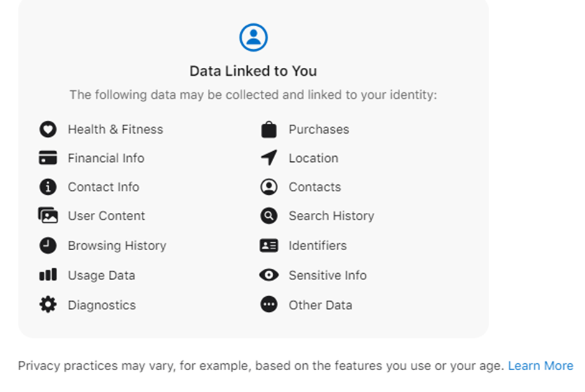
Task: Click the Financial Info credit card icon
Action: (49, 158)
